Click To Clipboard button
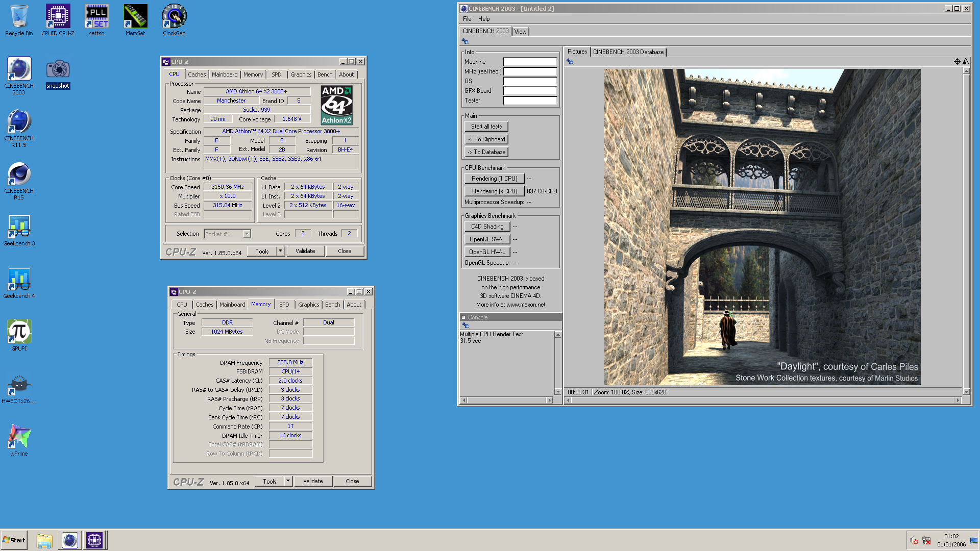 486,139
